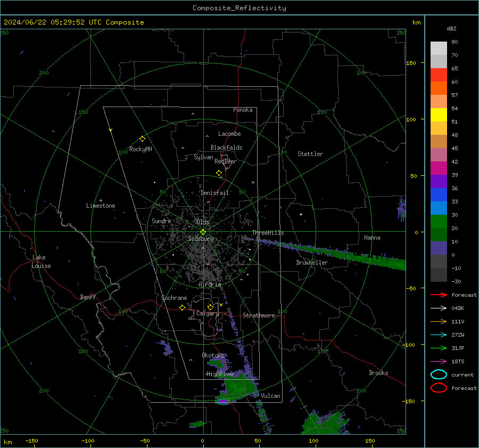Image resolution: width=479 pixels, height=448 pixels.
Task: Select the orange 111V arrow icon
Action: point(439,321)
